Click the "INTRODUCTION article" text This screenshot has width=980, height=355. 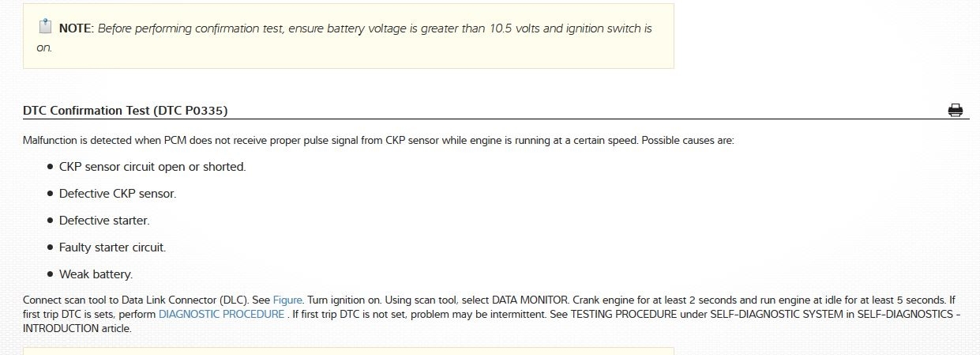tap(77, 327)
